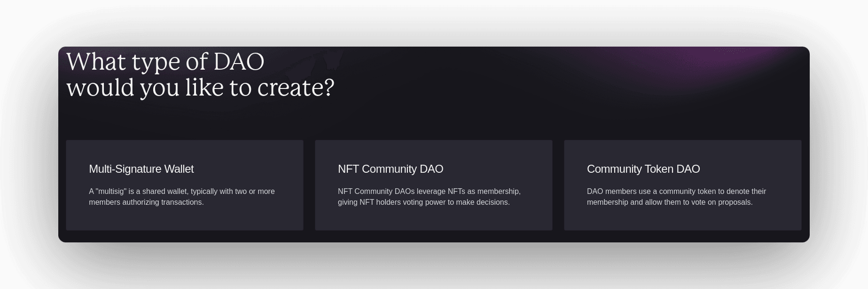Click "giving NFT holders voting power" text line

click(x=423, y=202)
